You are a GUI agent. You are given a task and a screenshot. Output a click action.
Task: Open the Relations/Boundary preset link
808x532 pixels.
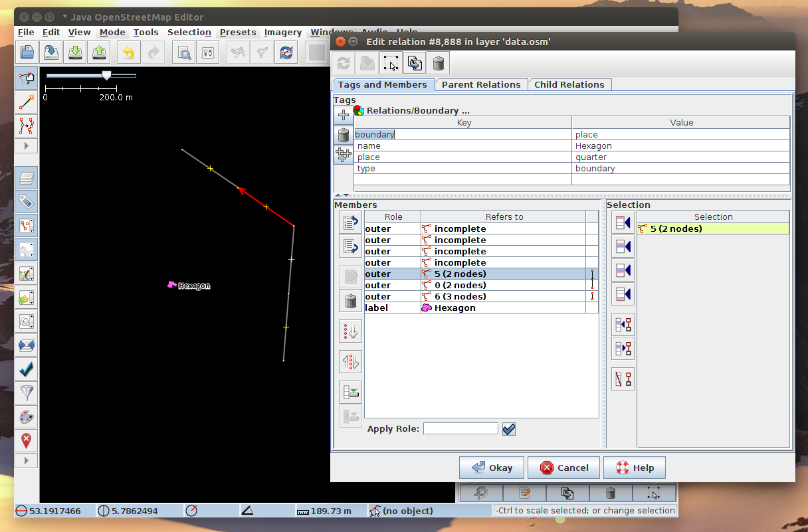[x=418, y=110]
